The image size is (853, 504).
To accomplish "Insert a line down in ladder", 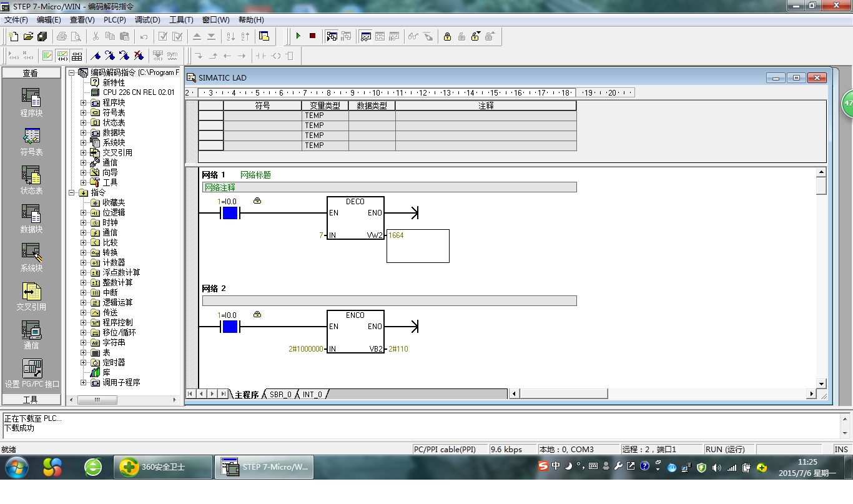I will pos(199,56).
